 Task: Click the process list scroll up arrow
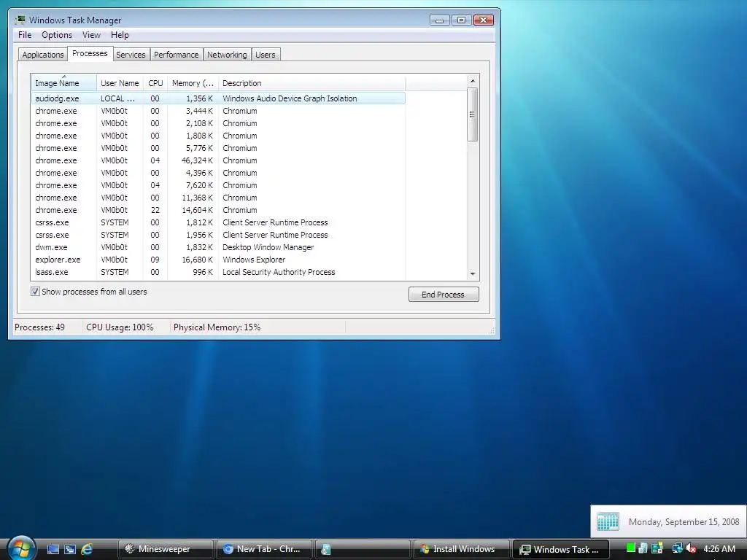[473, 81]
